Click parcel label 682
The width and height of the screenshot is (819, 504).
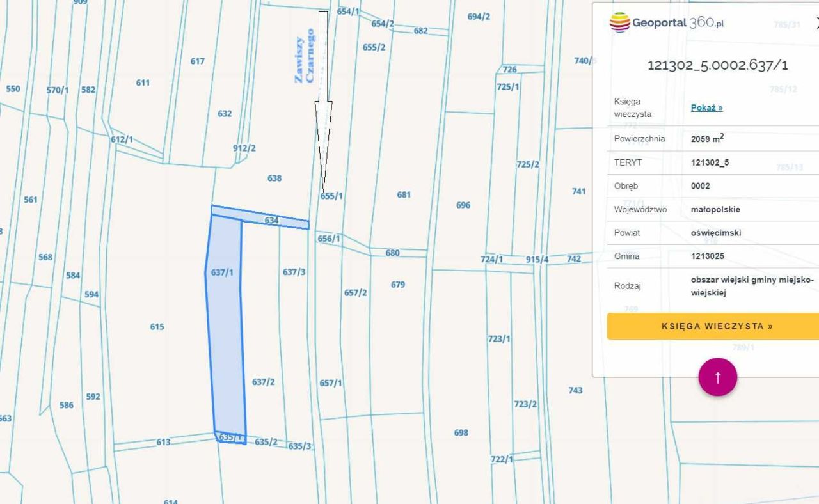point(420,31)
